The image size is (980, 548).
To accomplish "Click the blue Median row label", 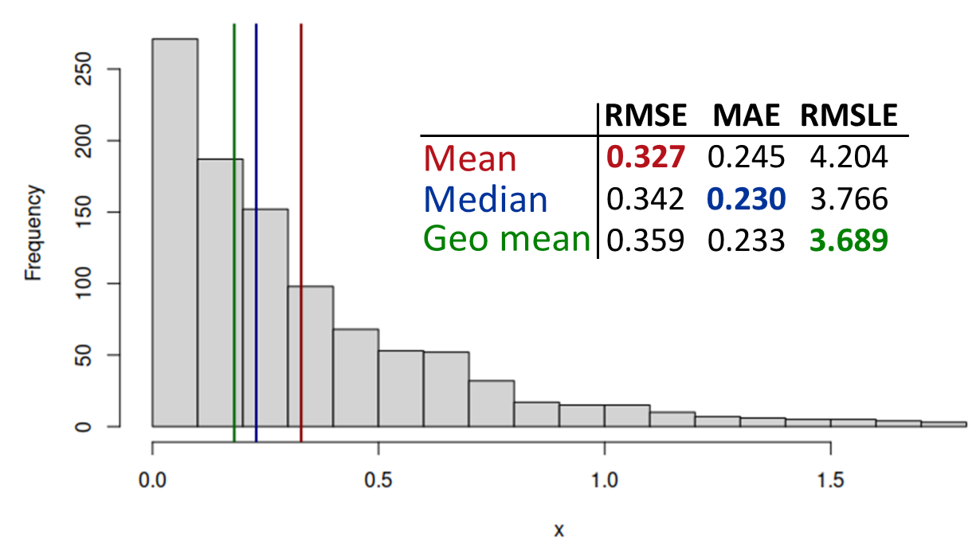I will (x=486, y=199).
